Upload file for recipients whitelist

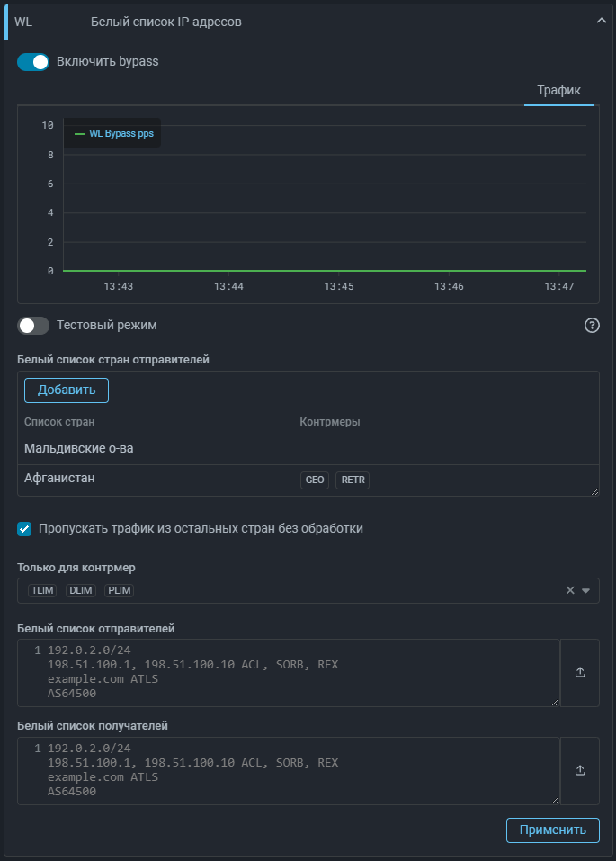[x=580, y=770]
